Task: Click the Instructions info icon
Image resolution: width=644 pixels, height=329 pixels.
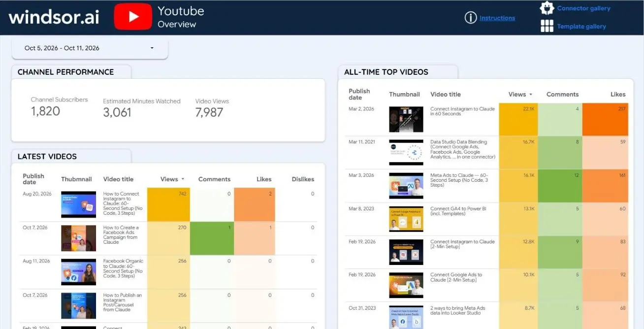Action: pos(471,18)
